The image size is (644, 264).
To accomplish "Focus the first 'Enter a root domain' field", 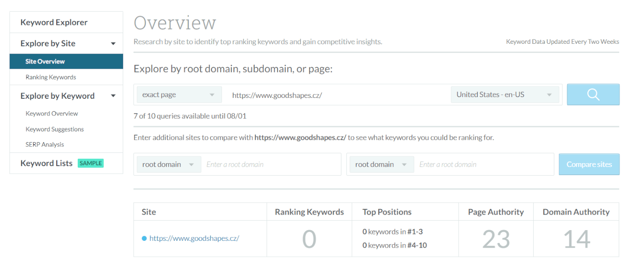I will pos(270,164).
